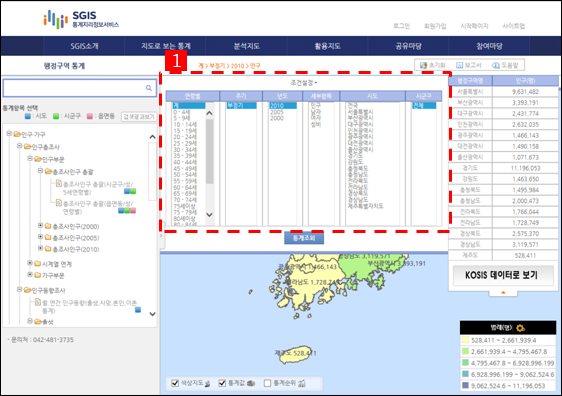The width and height of the screenshot is (562, 396).
Task: Click the 로그인 link
Action: tap(401, 26)
